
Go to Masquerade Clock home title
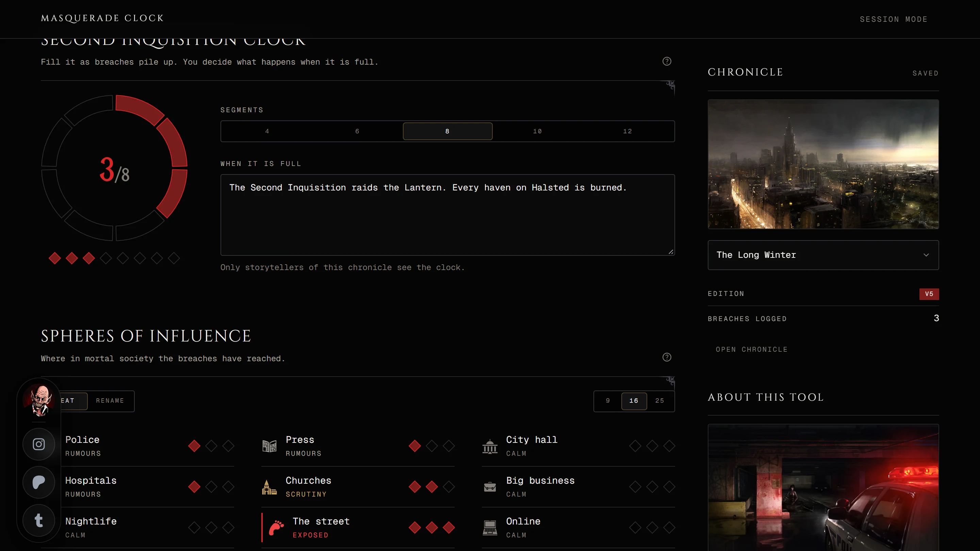pyautogui.click(x=102, y=18)
